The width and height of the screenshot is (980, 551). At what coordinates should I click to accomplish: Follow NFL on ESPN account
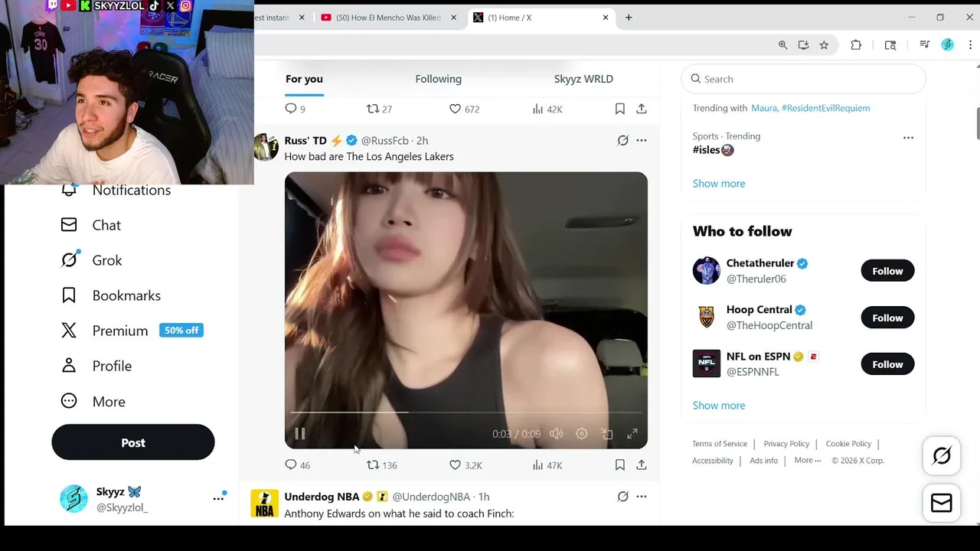tap(887, 364)
